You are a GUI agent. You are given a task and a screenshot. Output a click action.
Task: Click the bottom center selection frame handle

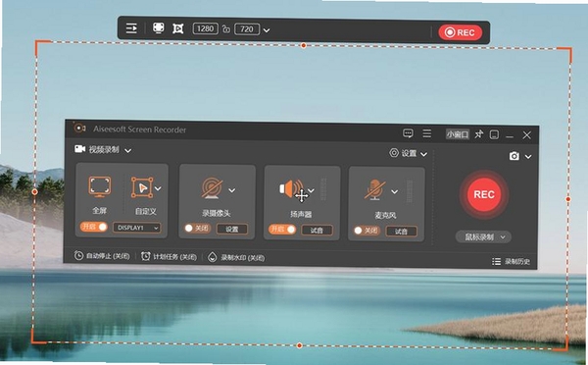299,345
